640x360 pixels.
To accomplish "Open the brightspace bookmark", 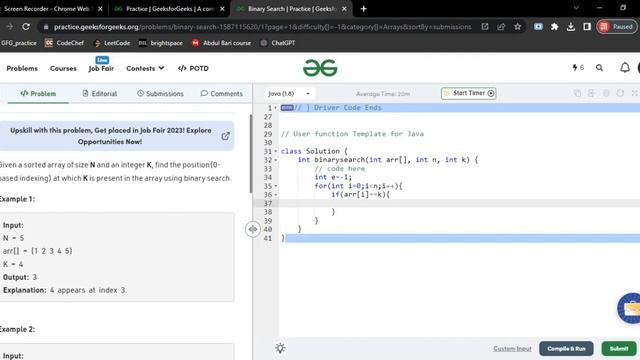I will tap(161, 43).
